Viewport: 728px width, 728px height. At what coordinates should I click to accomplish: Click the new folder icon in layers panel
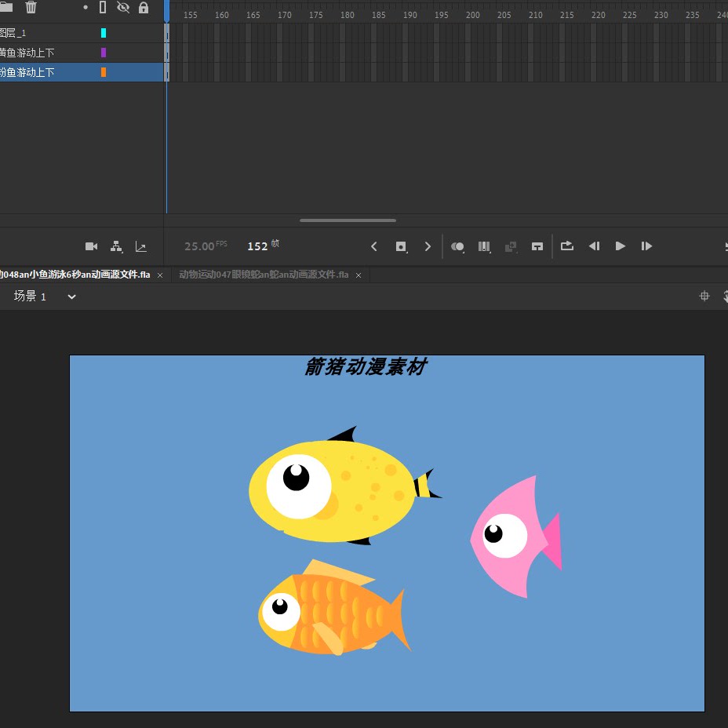(x=6, y=6)
